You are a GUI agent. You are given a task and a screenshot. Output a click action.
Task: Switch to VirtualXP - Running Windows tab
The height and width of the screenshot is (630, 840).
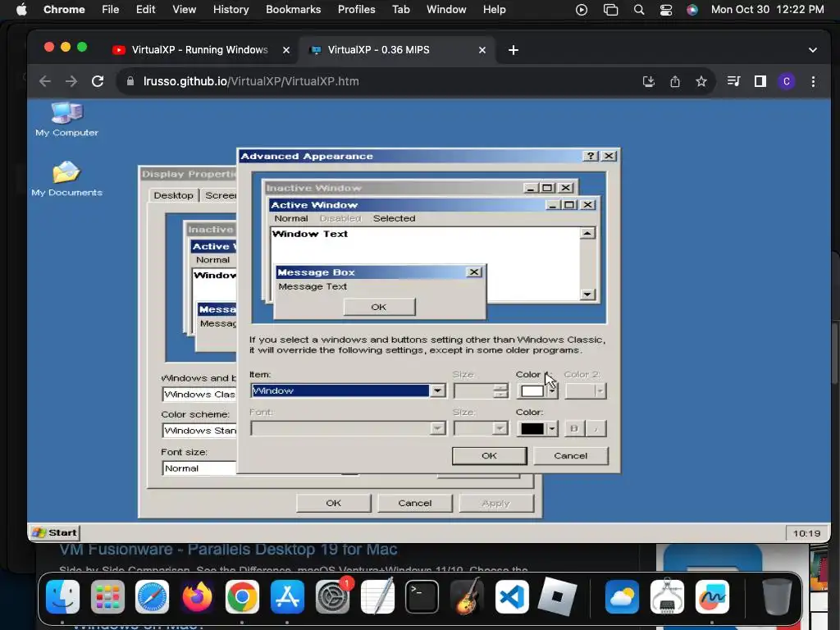199,50
